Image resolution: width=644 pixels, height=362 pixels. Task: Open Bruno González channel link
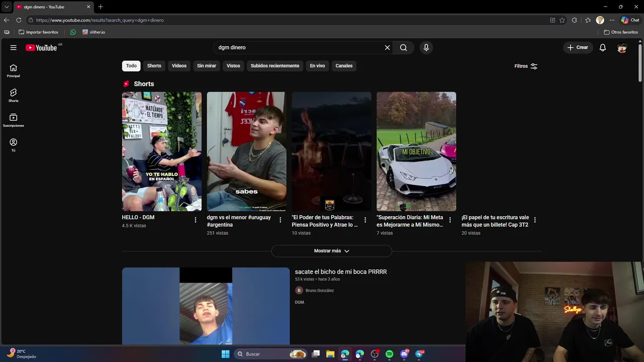pyautogui.click(x=319, y=291)
